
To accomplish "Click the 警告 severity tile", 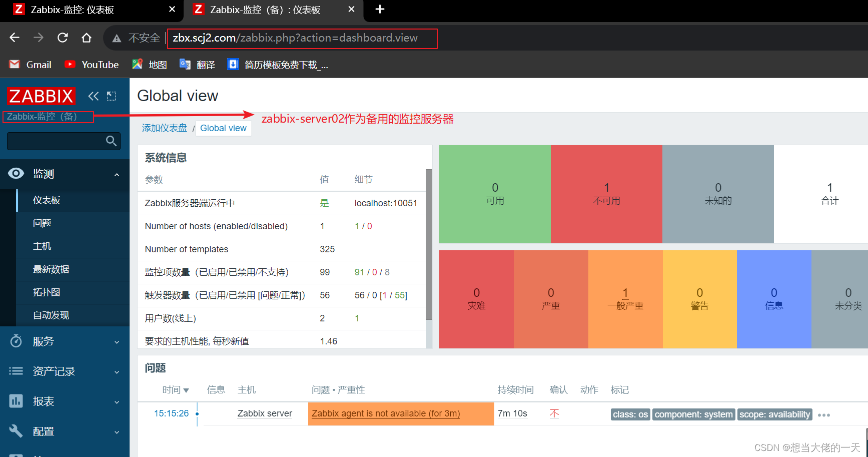I will [700, 299].
